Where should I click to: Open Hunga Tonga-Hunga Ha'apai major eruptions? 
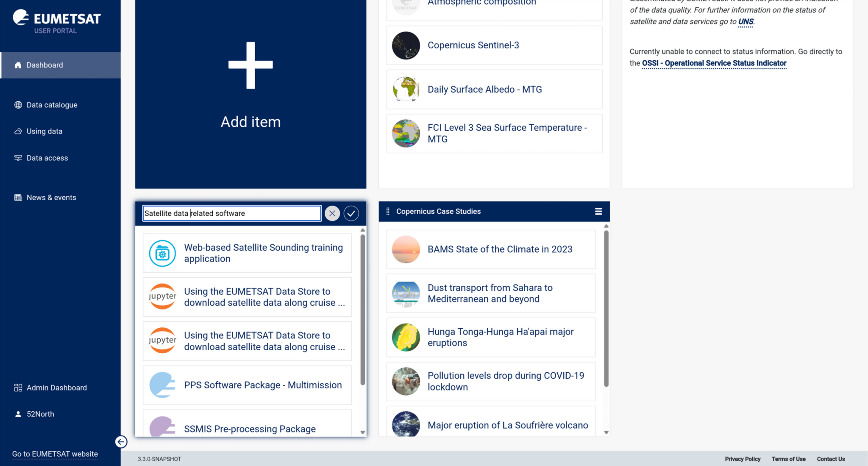491,338
